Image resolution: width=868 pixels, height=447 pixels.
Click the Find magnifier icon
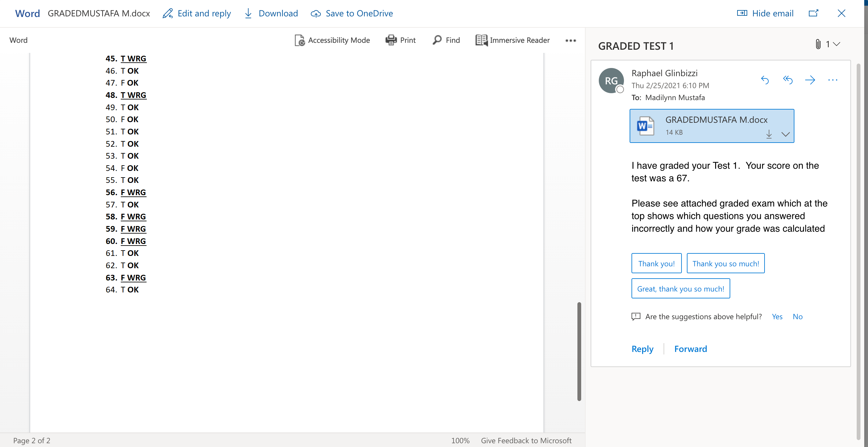coord(437,40)
